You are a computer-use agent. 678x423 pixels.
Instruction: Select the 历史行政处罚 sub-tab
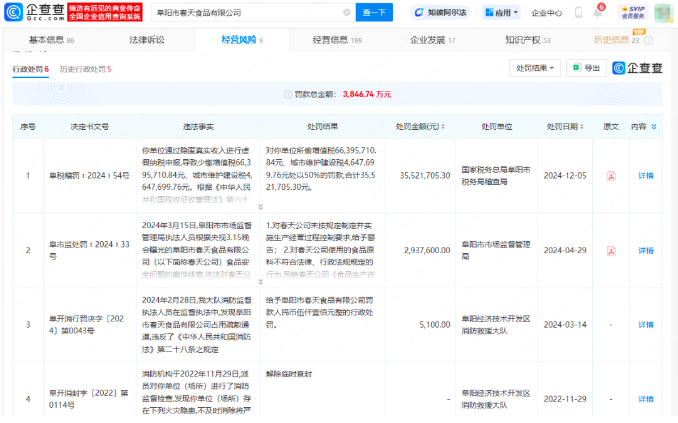pyautogui.click(x=85, y=68)
